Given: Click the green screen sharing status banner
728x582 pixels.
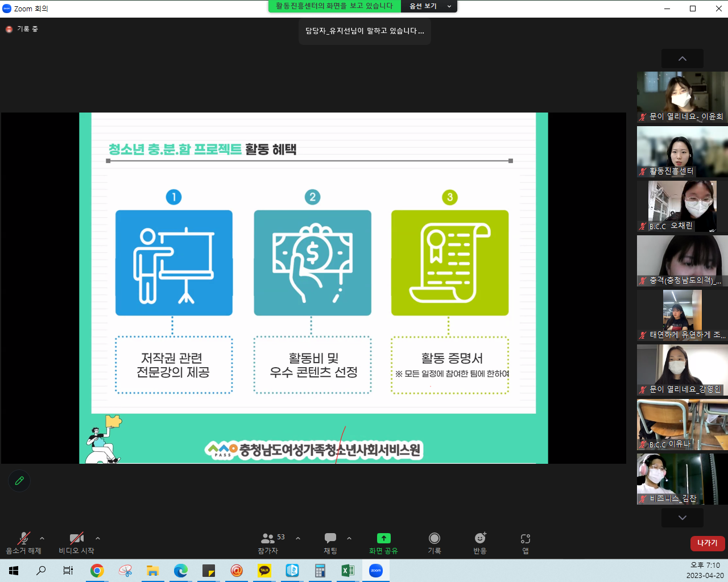Looking at the screenshot, I should [334, 6].
